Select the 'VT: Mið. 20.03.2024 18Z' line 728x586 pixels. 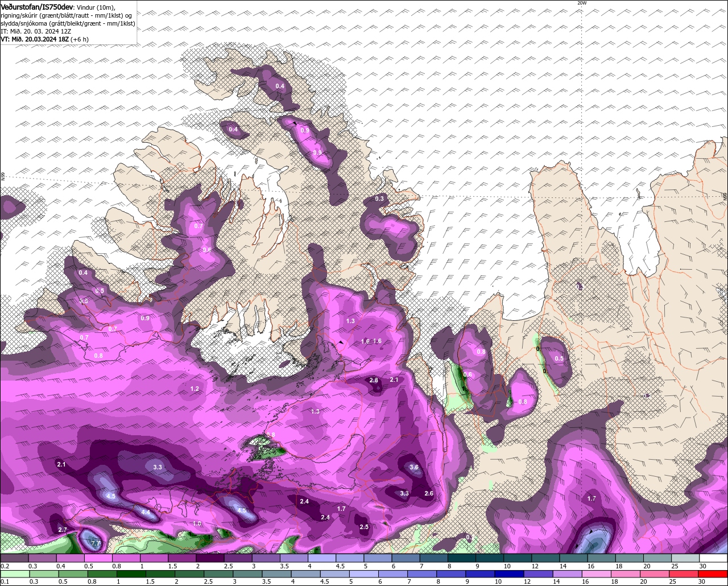point(35,39)
